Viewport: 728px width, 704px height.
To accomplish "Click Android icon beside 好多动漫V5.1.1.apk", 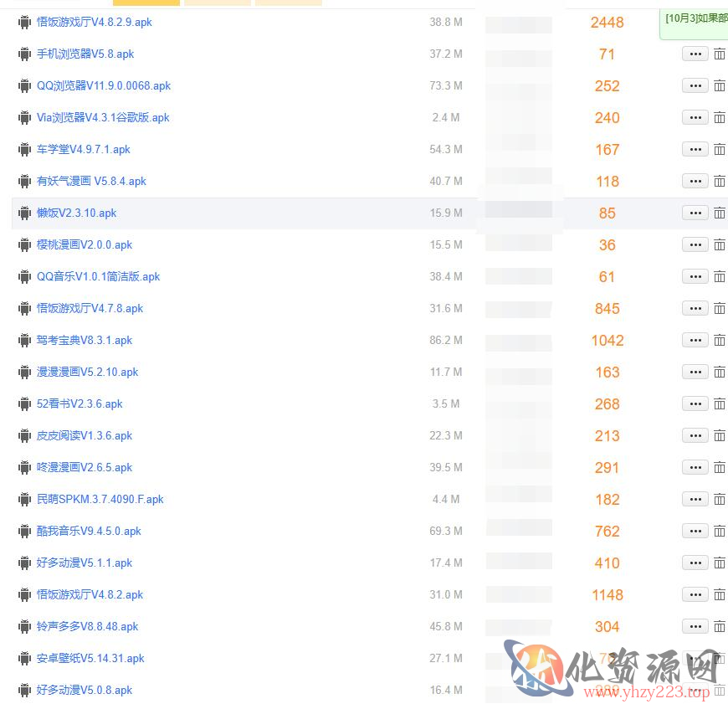I will tap(24, 563).
